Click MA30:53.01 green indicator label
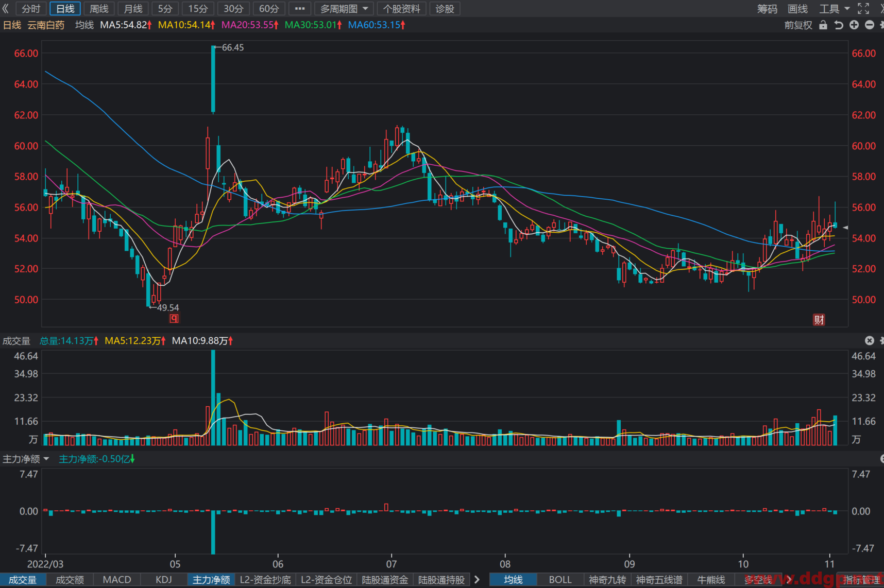 [x=313, y=25]
